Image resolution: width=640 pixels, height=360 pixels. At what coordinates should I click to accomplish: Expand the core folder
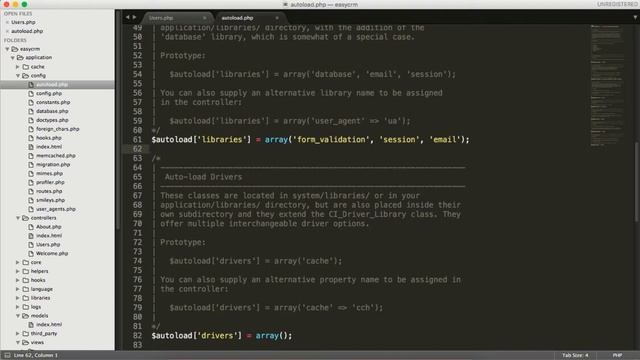pos(18,262)
